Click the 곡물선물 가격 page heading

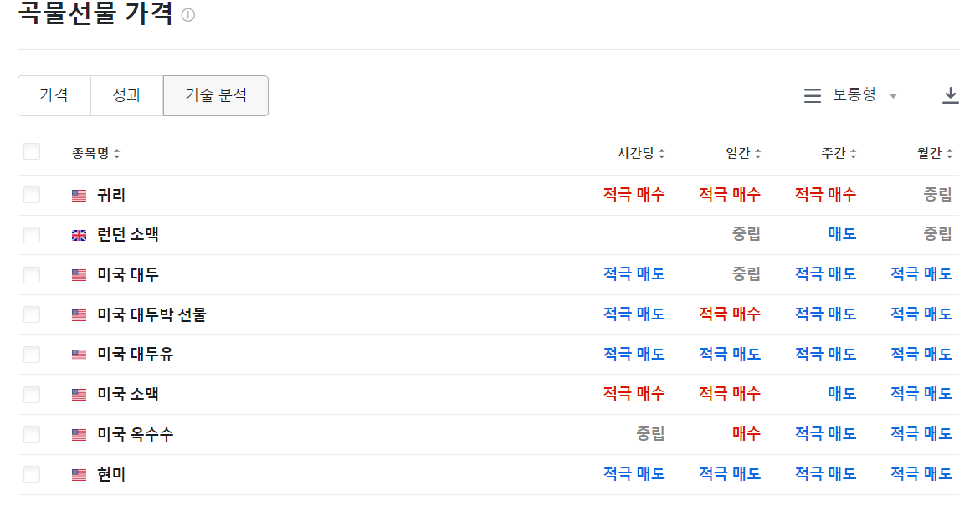(x=95, y=13)
